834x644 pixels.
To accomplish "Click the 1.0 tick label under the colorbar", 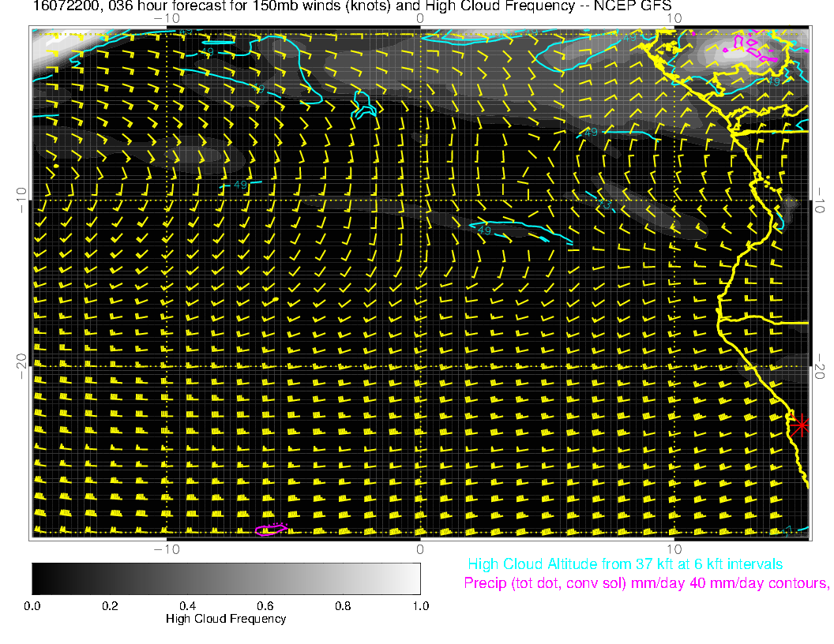I will click(x=421, y=606).
